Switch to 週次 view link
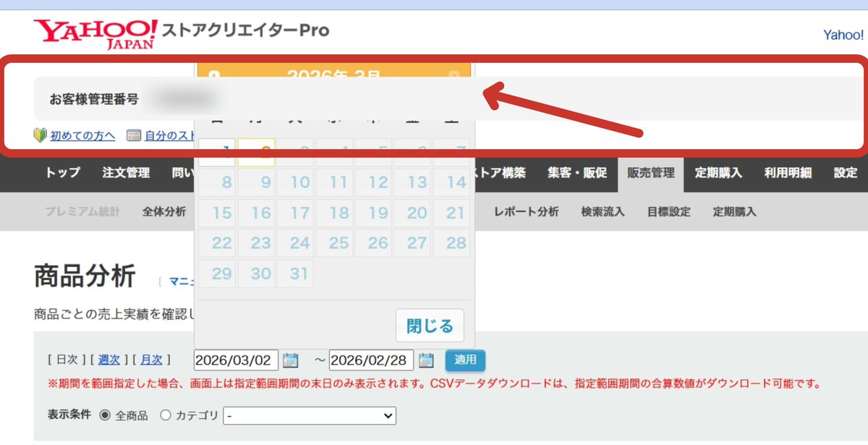This screenshot has height=445, width=868. (109, 360)
